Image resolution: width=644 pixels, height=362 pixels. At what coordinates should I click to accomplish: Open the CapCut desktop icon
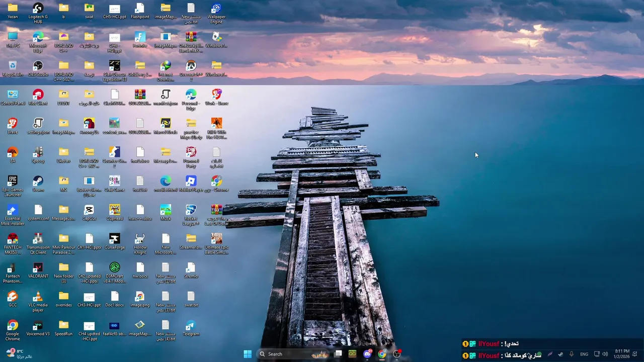click(x=89, y=212)
